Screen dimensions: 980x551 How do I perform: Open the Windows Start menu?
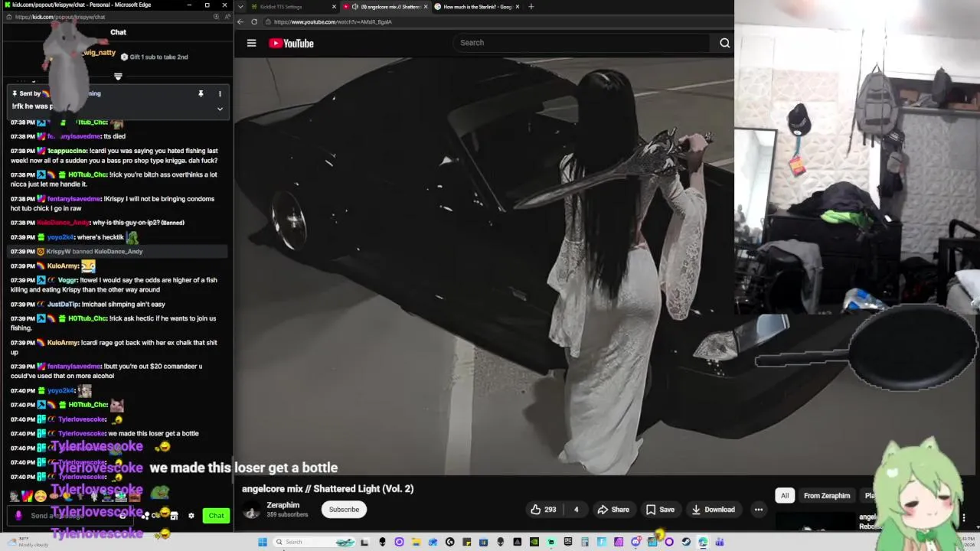(x=262, y=542)
